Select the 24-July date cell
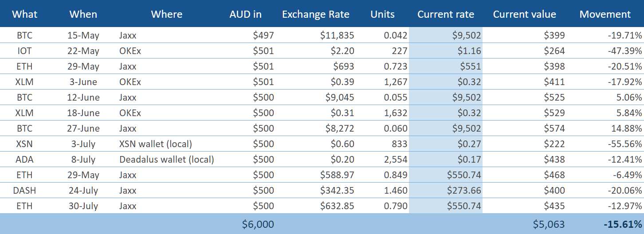Screen dimensions: 644x234 (83, 191)
